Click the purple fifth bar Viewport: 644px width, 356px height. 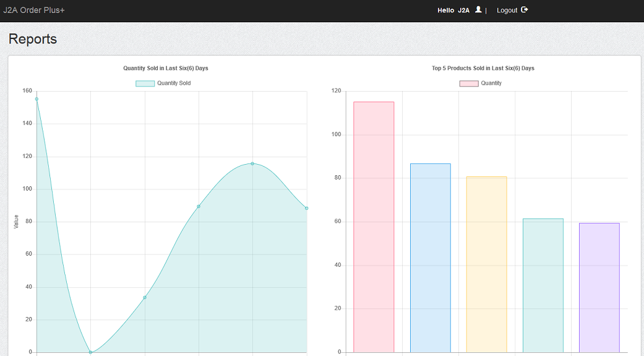[x=599, y=288]
